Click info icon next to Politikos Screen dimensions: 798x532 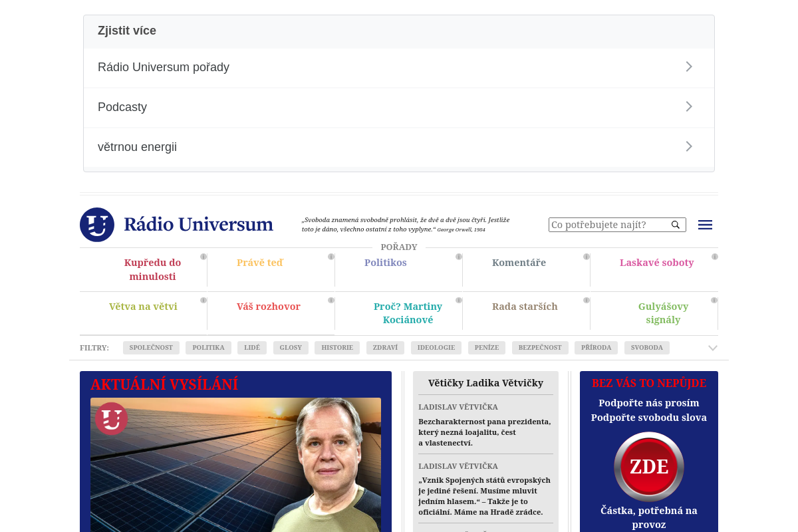click(459, 256)
